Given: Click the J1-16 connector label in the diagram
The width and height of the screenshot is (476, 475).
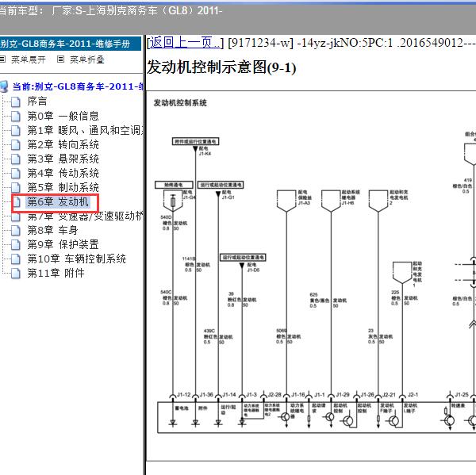Looking at the screenshot, I should [x=298, y=395].
